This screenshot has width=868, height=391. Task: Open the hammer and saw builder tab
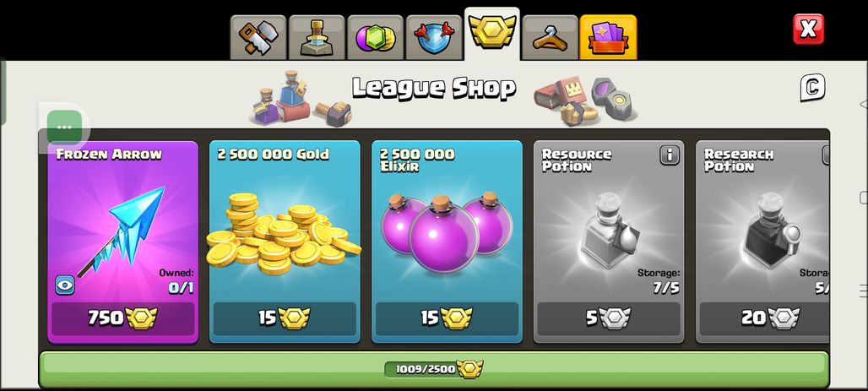[x=258, y=38]
